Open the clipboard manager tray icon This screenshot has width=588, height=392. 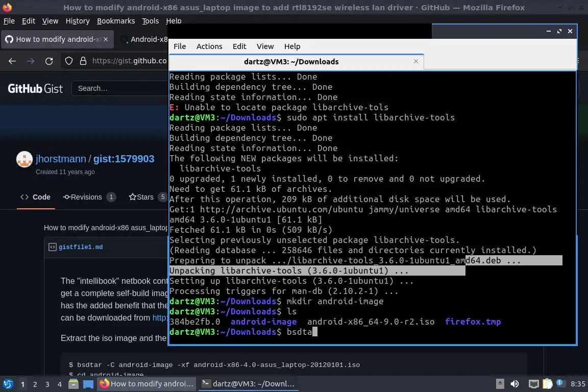(x=548, y=384)
